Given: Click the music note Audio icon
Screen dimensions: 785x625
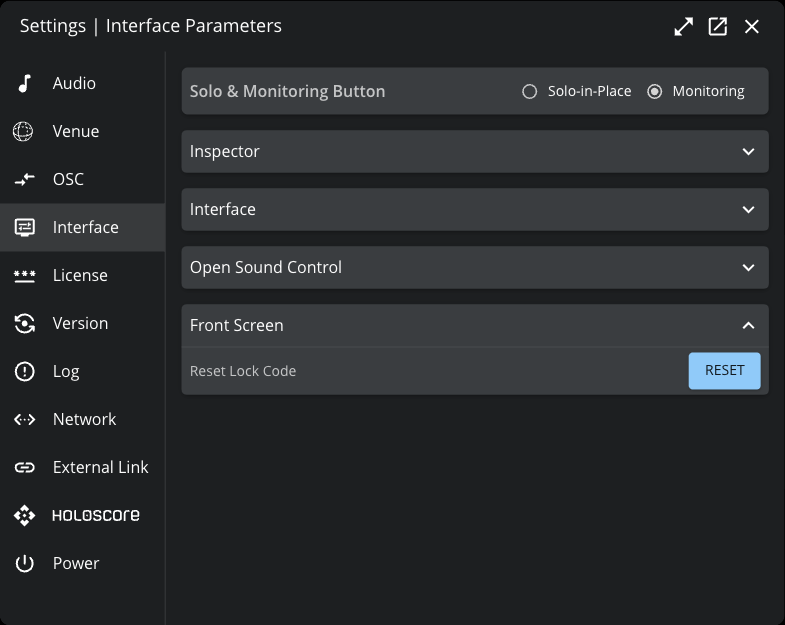Looking at the screenshot, I should coord(24,83).
